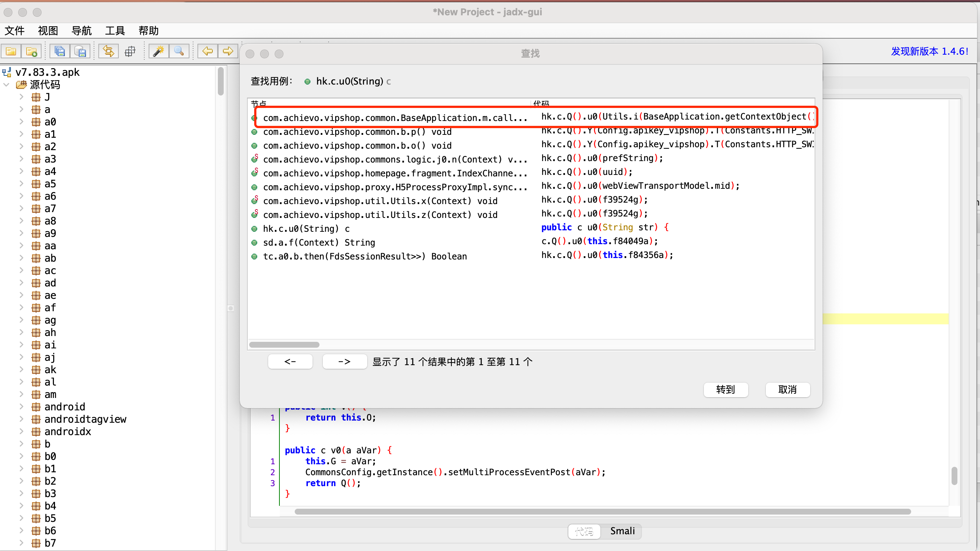980x551 pixels.
Task: Select result tc.a0.b.then(FdsSessionResult>>) Boolean
Action: coord(532,256)
